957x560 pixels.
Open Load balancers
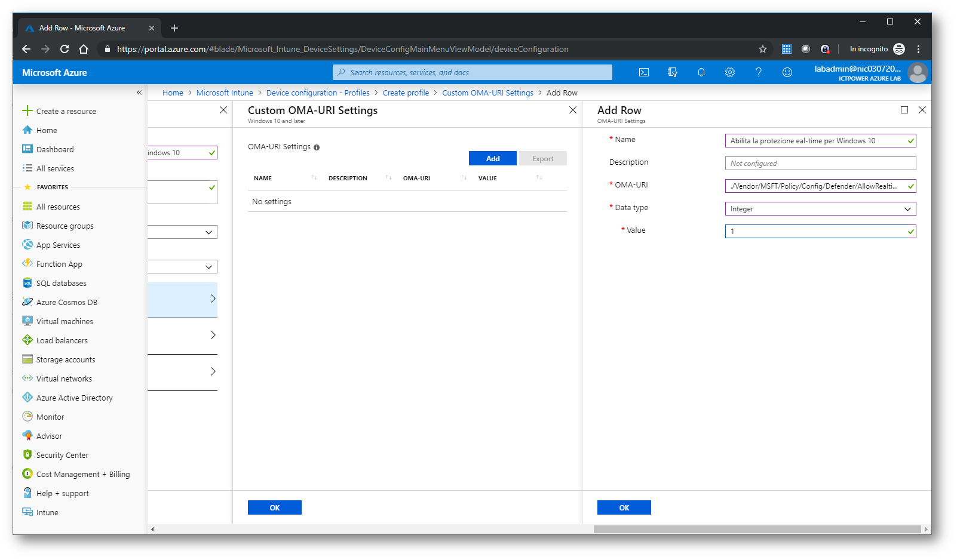(55, 340)
